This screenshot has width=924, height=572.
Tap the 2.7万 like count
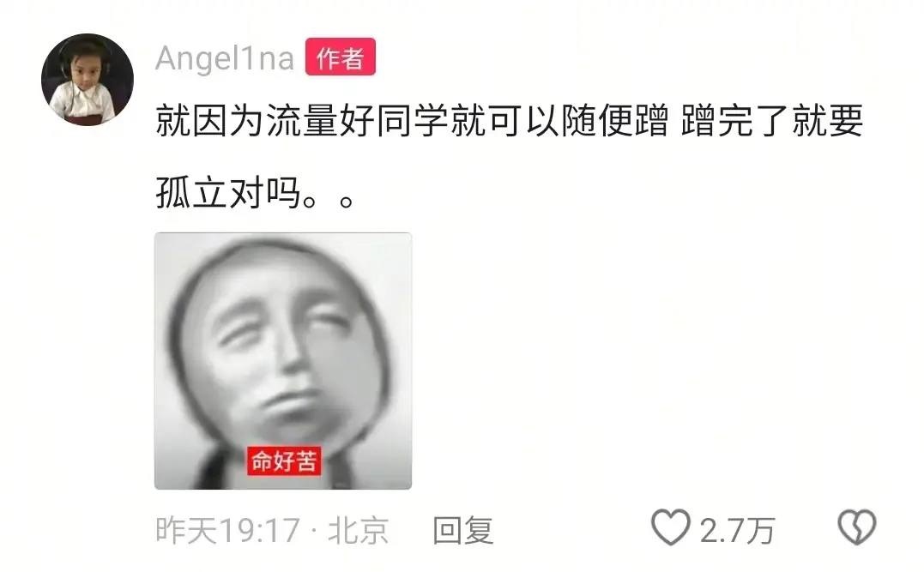[737, 530]
